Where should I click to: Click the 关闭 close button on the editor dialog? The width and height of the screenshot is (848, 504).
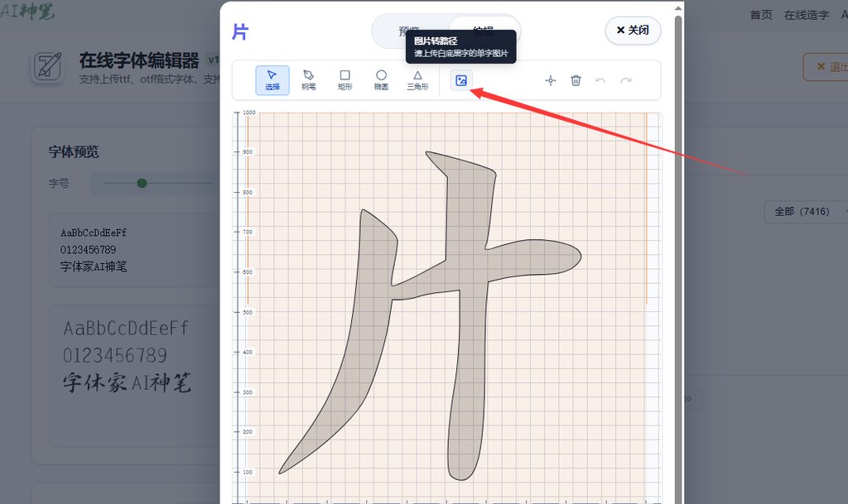pos(633,30)
